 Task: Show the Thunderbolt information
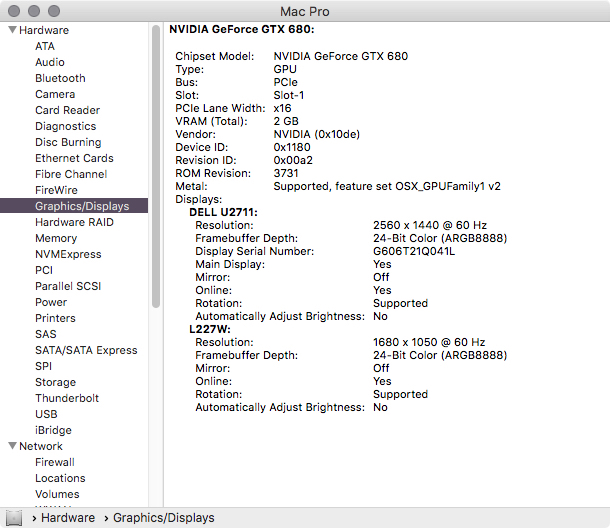[66, 398]
